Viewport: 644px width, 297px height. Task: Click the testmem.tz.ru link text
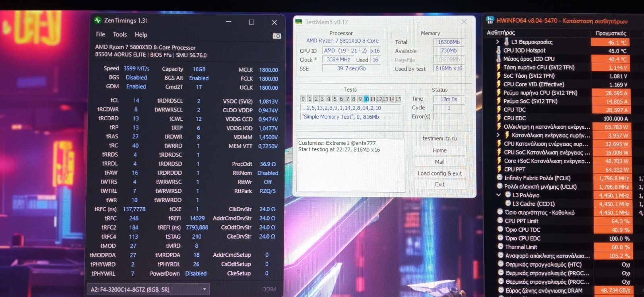click(x=440, y=138)
